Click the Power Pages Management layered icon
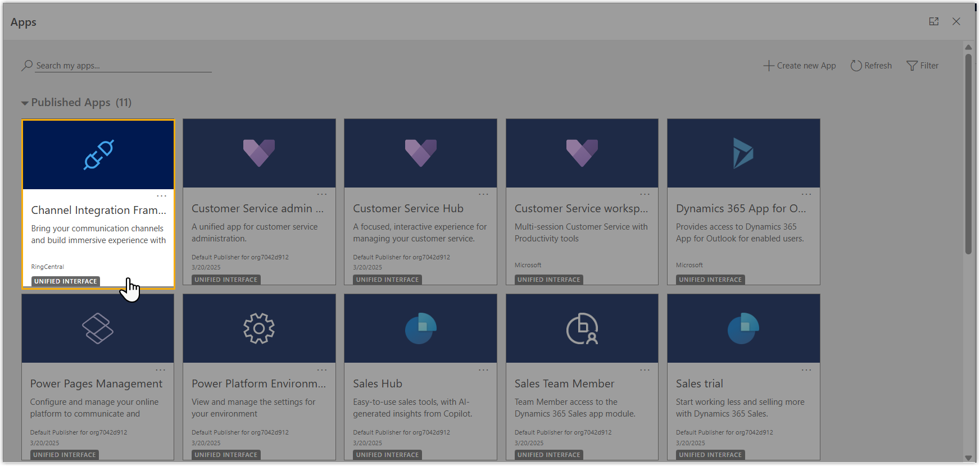This screenshot has width=980, height=466. (98, 328)
